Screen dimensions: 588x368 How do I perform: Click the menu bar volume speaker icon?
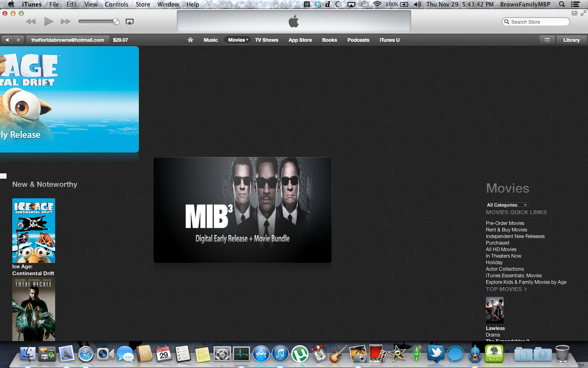click(x=417, y=4)
